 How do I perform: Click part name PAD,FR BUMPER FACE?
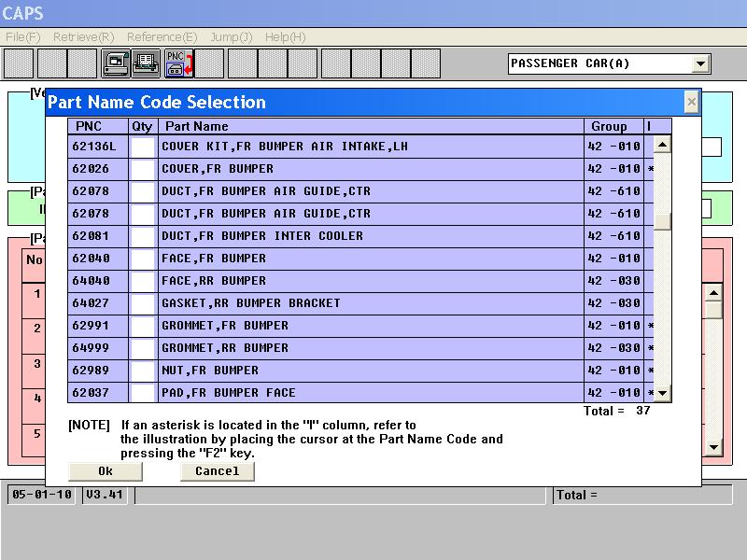click(x=229, y=393)
